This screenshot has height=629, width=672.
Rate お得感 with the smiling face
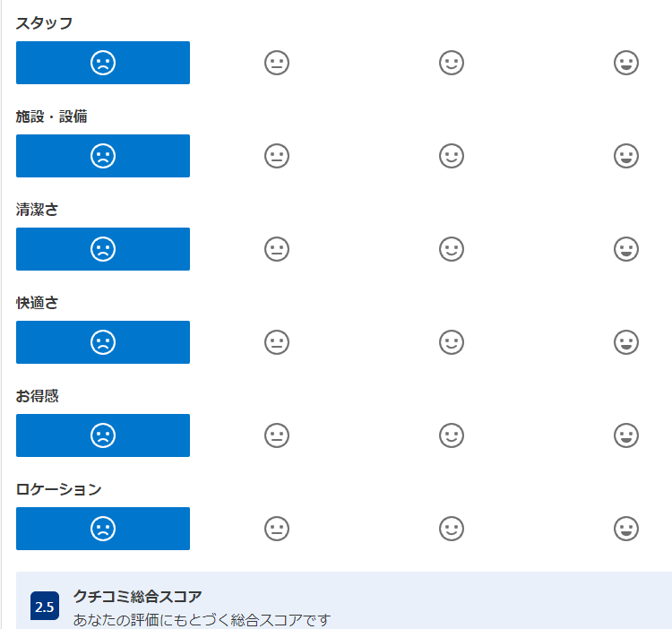pyautogui.click(x=452, y=435)
